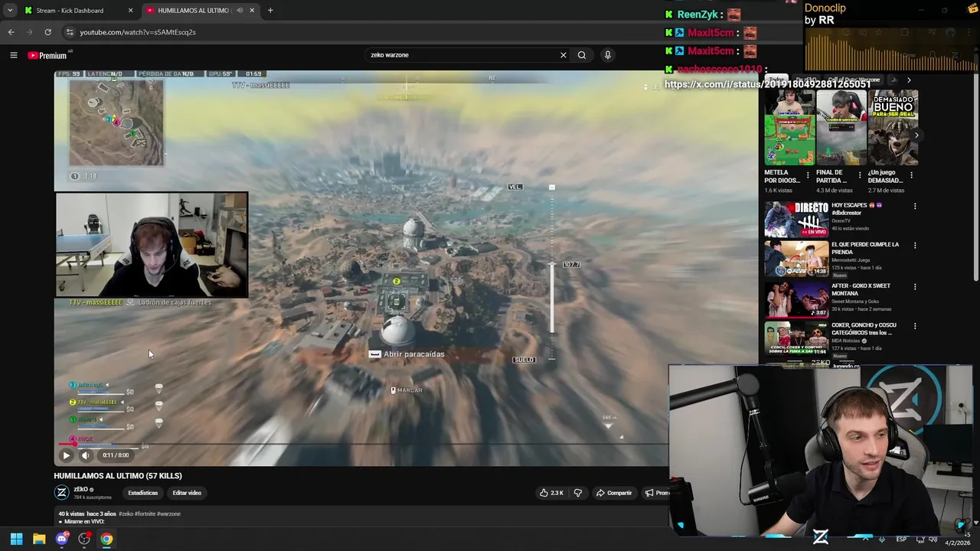
Task: Open more options for 'EL QUE PIERDE CUMPLE' video
Action: click(915, 246)
